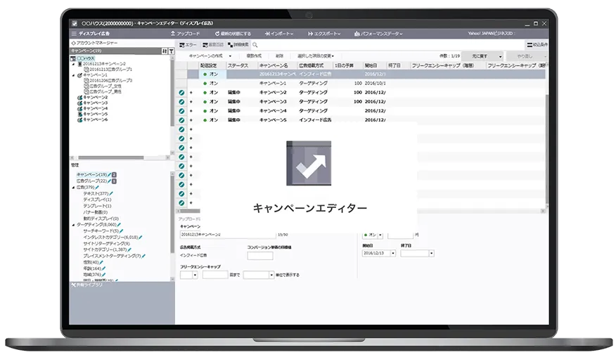The height and width of the screenshot is (364, 616).
Task: Toggle the オン delivery status on キャンペーン3 row
Action: coord(210,101)
